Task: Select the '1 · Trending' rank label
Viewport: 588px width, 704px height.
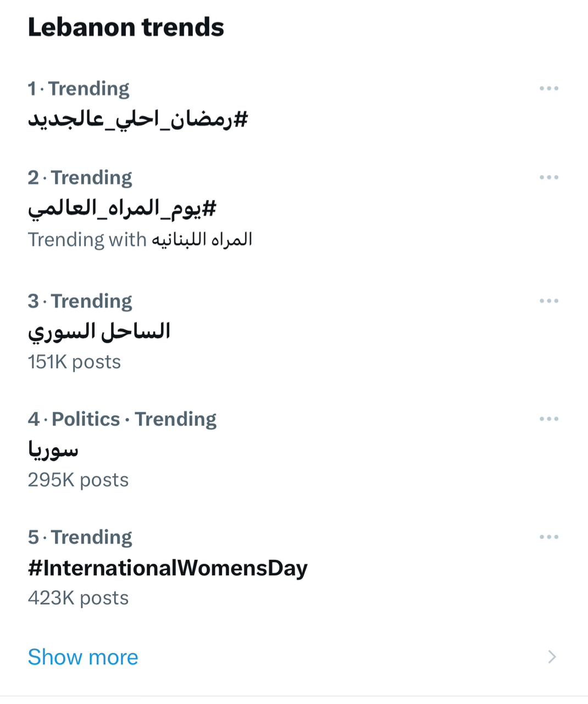Action: click(x=79, y=89)
